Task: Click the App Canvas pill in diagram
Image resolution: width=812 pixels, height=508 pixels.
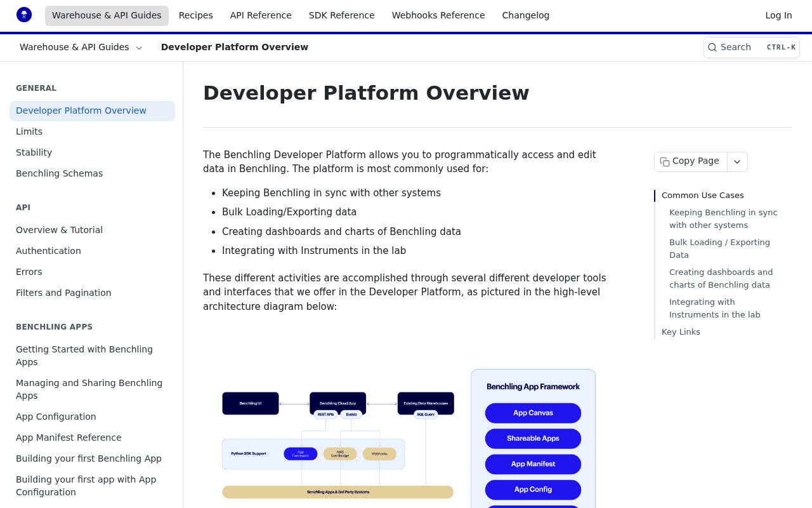Action: click(x=533, y=413)
